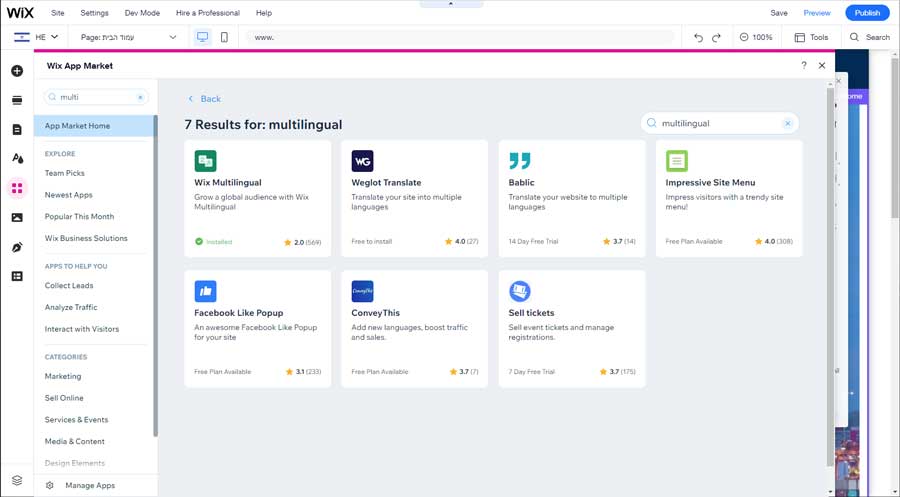Clear the sidebar multi search box
This screenshot has height=497, width=900.
(140, 98)
